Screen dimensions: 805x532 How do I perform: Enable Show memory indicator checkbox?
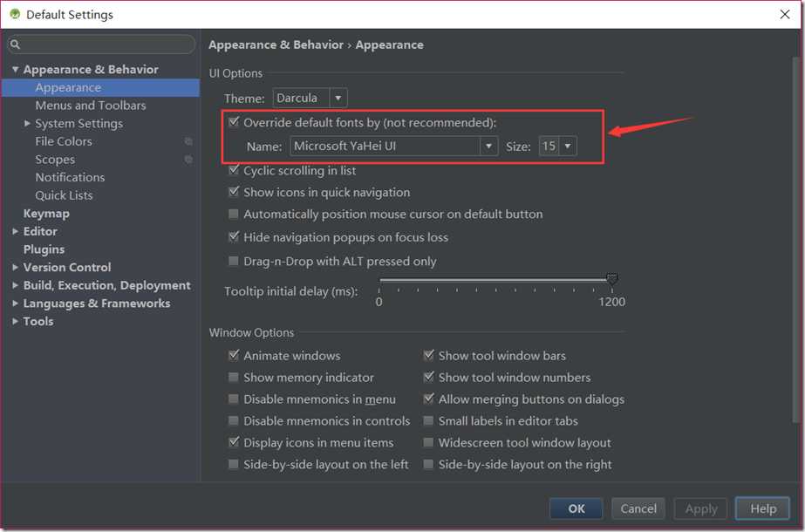(233, 378)
